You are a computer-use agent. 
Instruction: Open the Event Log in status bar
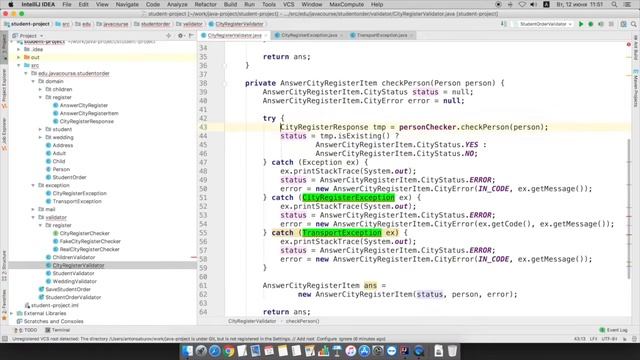pyautogui.click(x=613, y=330)
